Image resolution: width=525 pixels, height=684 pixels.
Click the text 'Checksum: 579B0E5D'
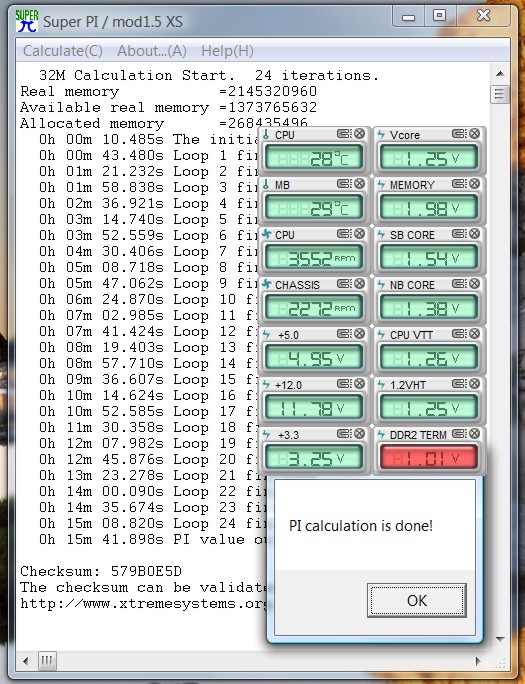(x=101, y=571)
